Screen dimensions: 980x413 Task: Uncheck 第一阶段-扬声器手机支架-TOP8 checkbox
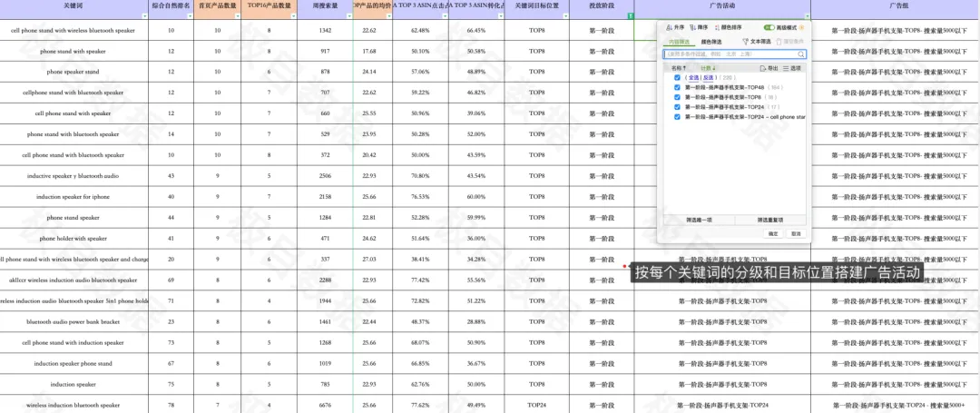click(678, 97)
